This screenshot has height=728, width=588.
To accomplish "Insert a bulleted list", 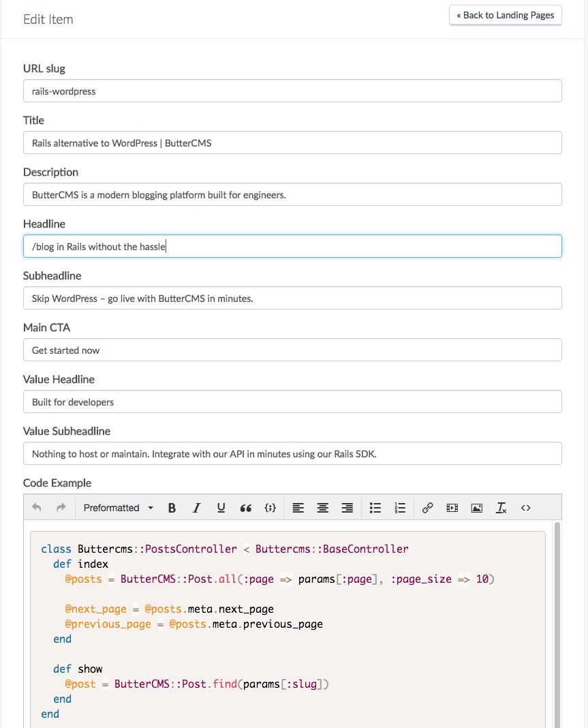I will tap(375, 507).
